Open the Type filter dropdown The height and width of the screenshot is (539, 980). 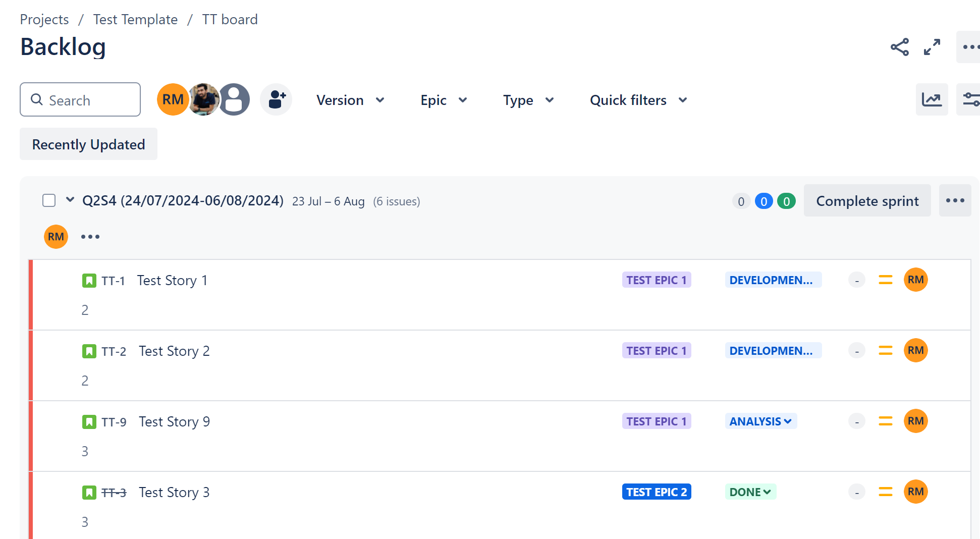528,100
